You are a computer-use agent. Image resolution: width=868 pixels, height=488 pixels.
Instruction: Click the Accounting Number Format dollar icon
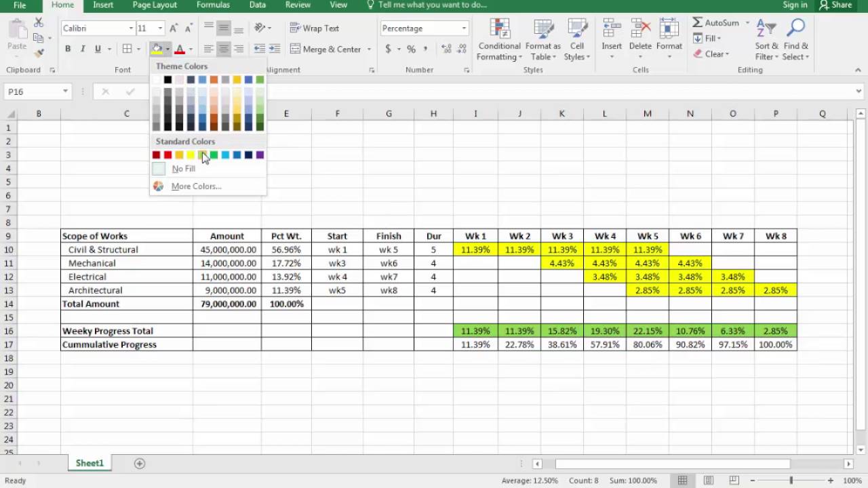click(388, 49)
